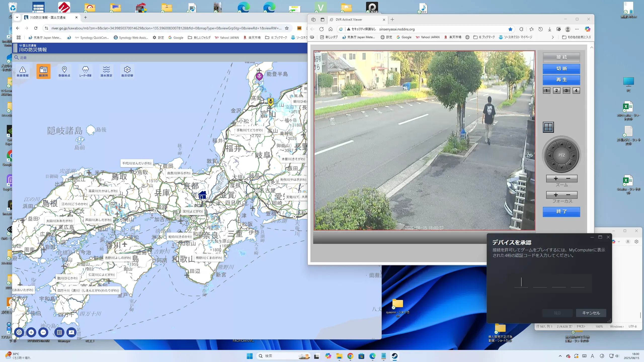Click the 登録地点 pin icon
The width and height of the screenshot is (644, 362).
pyautogui.click(x=64, y=71)
